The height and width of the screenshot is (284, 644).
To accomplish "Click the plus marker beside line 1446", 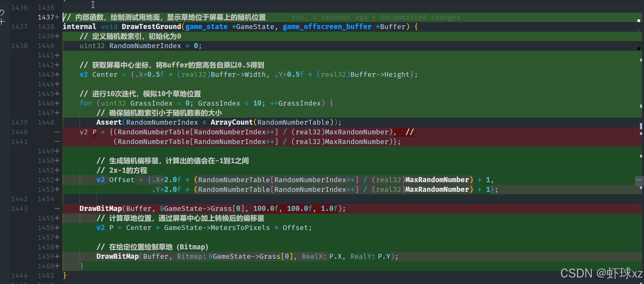I will click(x=57, y=103).
